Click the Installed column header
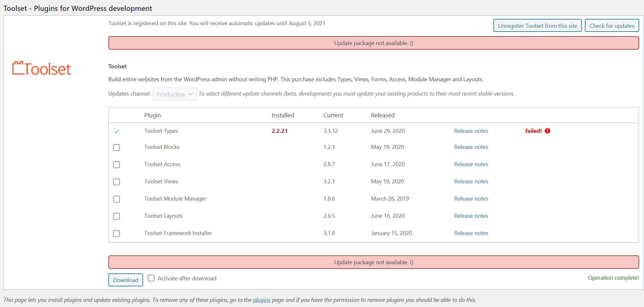The width and height of the screenshot is (644, 307). coord(283,115)
